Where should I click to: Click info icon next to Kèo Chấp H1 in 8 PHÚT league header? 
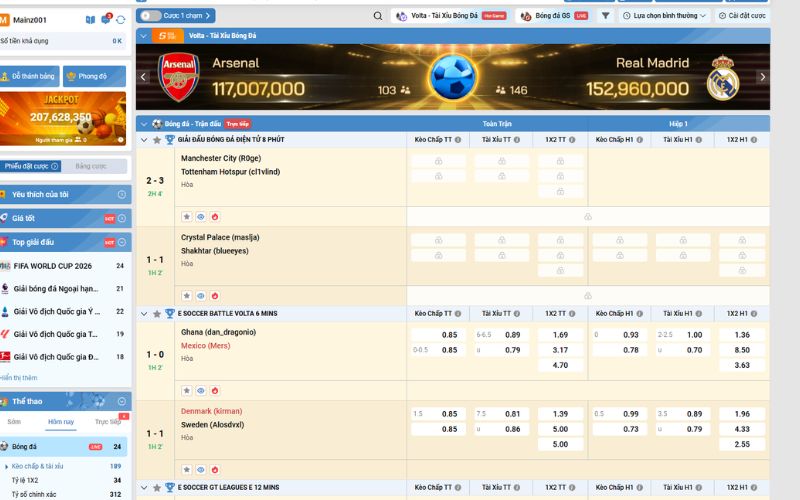click(640, 140)
